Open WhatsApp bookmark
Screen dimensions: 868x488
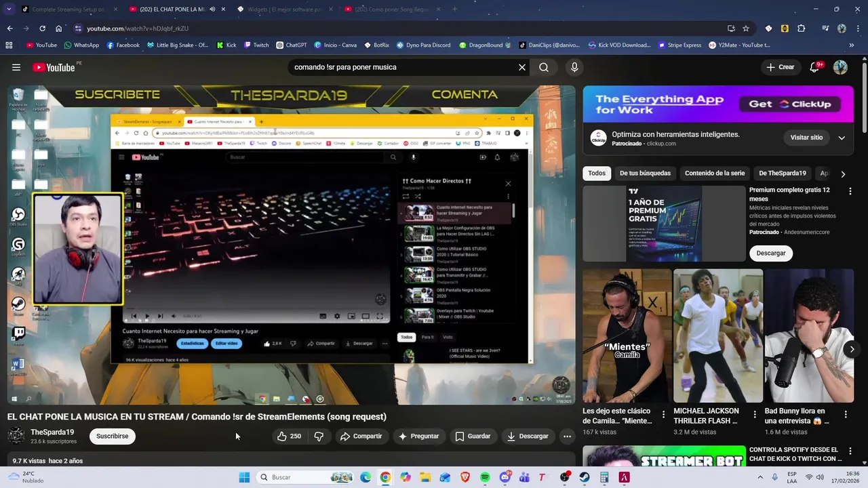(x=81, y=45)
